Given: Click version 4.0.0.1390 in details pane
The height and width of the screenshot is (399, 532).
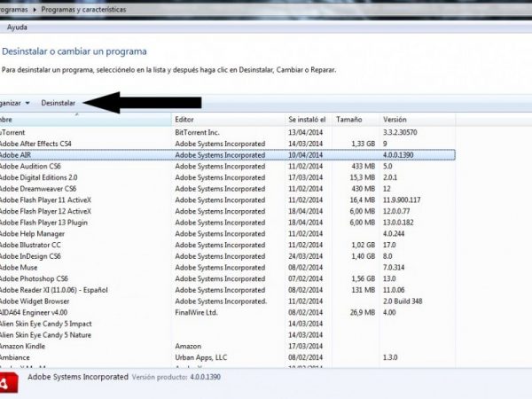Looking at the screenshot, I should 206,377.
